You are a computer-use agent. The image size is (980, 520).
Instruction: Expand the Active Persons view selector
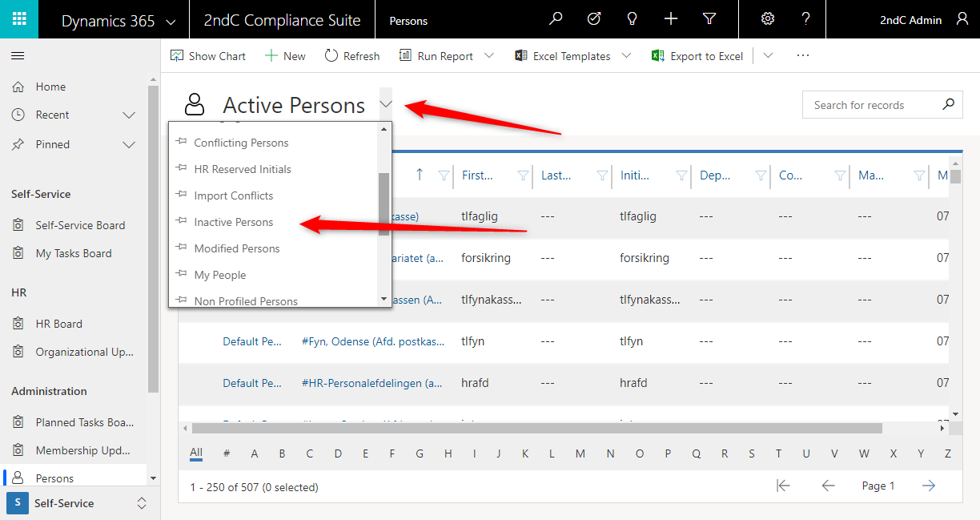click(386, 105)
